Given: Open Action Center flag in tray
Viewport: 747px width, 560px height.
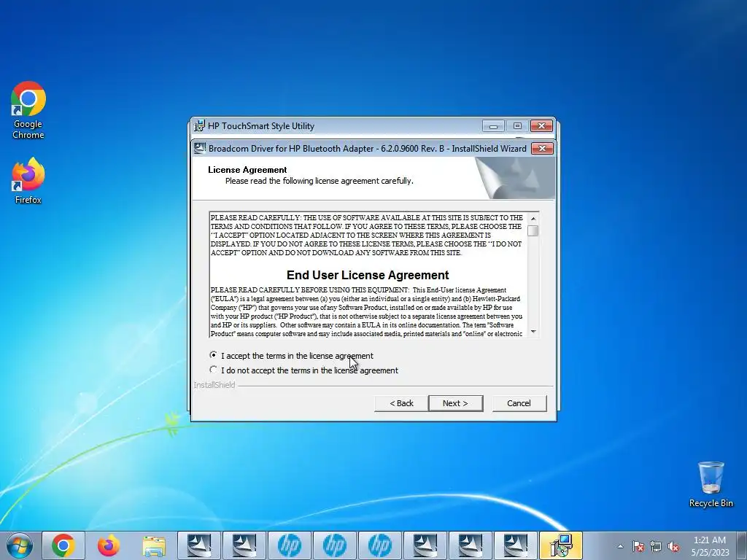Looking at the screenshot, I should [x=638, y=546].
